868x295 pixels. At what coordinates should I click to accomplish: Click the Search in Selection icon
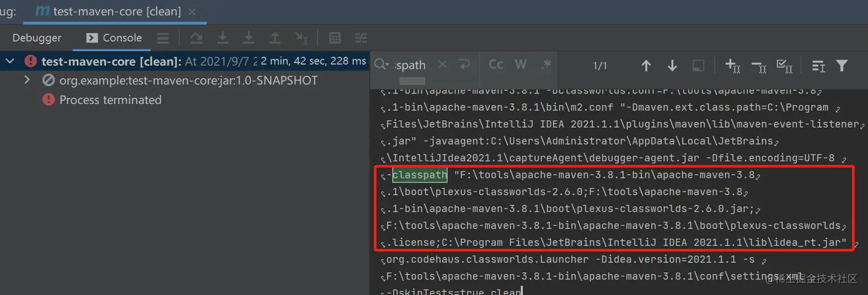point(699,65)
